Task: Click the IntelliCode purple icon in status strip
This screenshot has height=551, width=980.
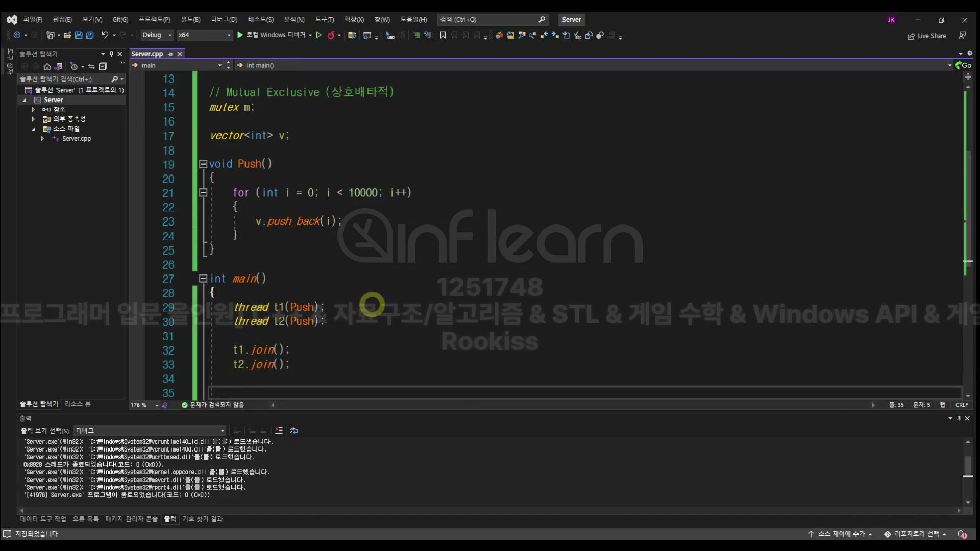Action: 164,405
